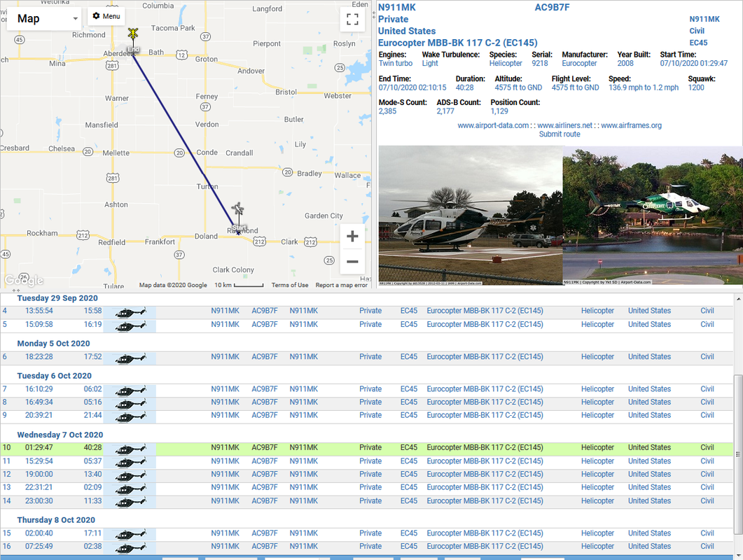Click the Submit route link

559,134
